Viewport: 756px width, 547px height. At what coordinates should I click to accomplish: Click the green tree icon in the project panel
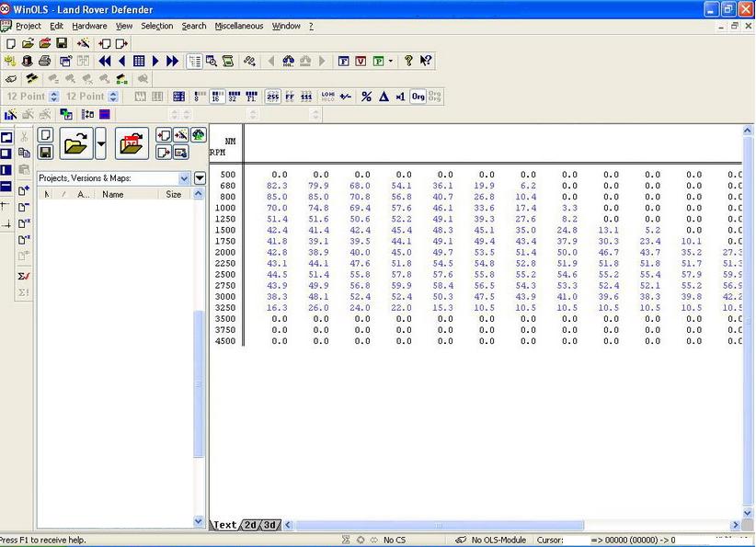(198, 135)
